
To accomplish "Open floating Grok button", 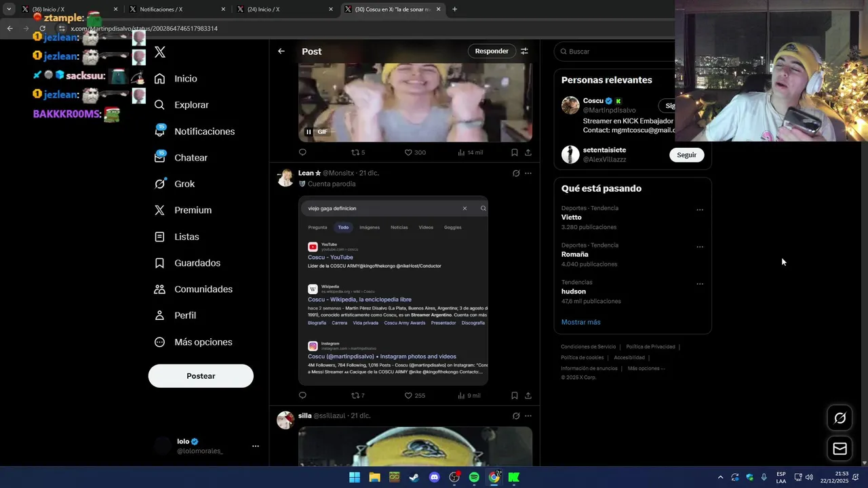I will click(x=840, y=418).
